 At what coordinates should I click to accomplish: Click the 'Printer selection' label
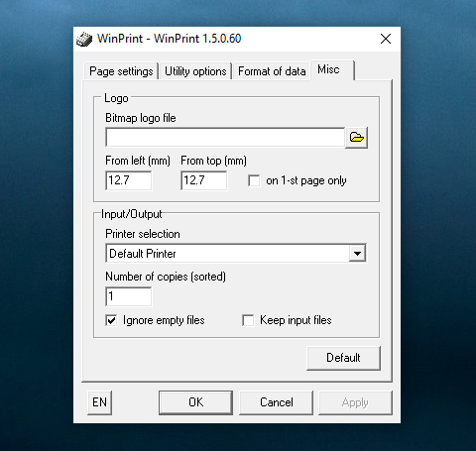(143, 234)
